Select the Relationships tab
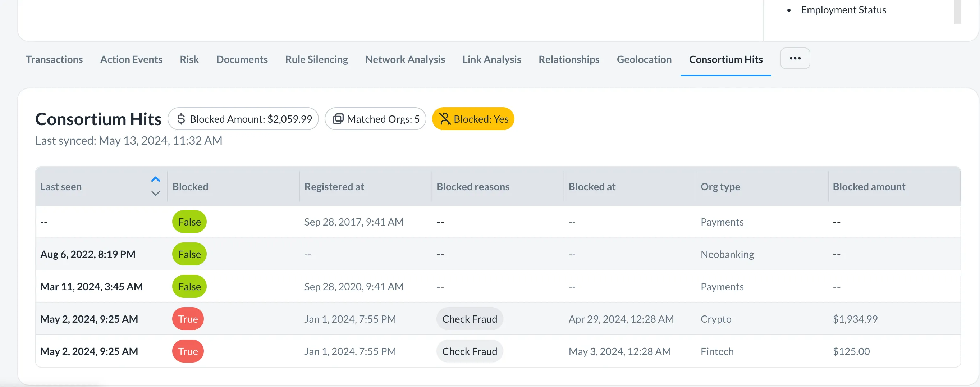The height and width of the screenshot is (387, 980). (569, 59)
